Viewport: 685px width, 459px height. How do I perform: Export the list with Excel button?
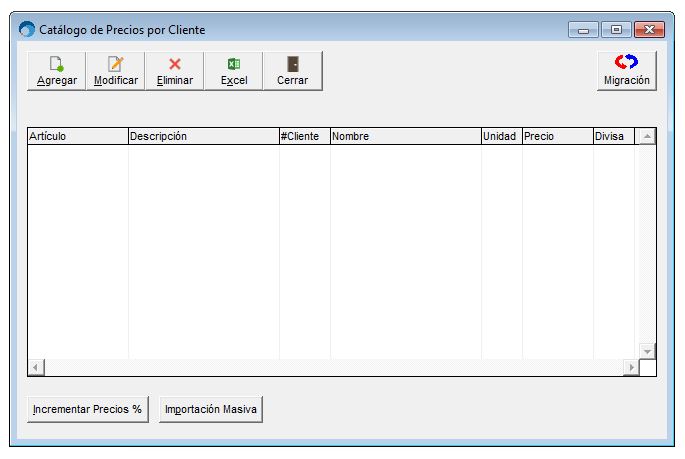234,71
